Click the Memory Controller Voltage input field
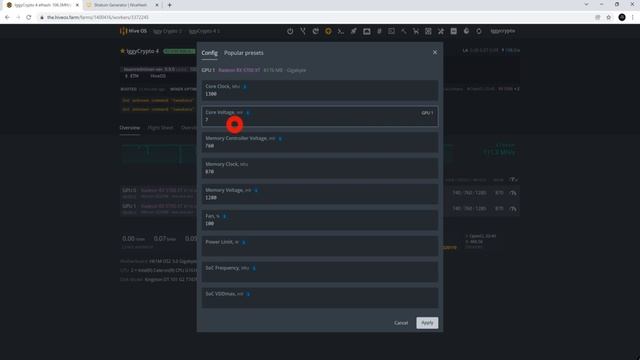Screen dimensions: 640x360 tap(320, 142)
